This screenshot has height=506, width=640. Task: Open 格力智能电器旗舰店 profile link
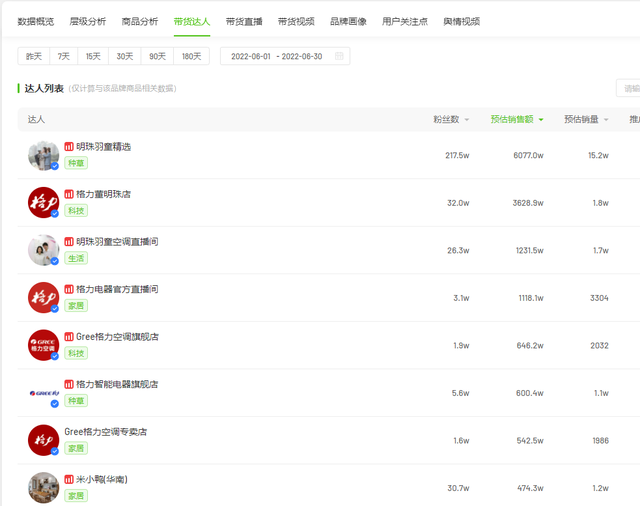(x=117, y=384)
